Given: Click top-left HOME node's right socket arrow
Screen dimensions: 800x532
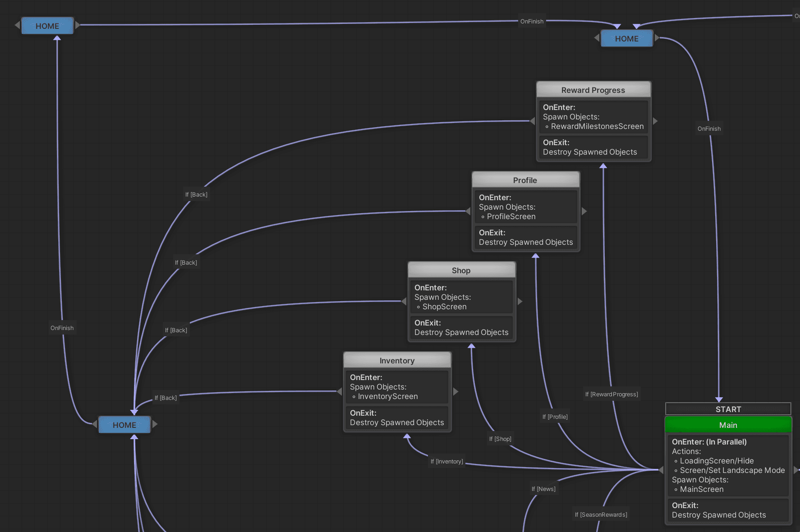Looking at the screenshot, I should click(x=78, y=25).
